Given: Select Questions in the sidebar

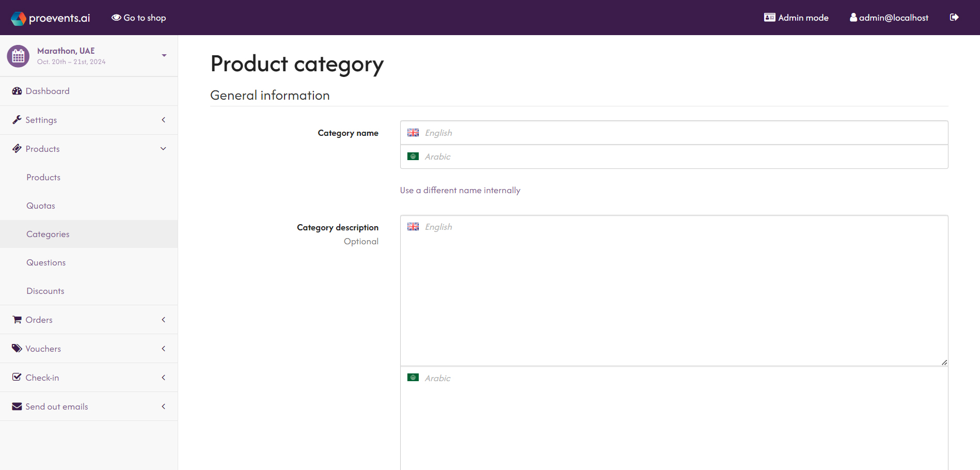Looking at the screenshot, I should click(x=45, y=262).
